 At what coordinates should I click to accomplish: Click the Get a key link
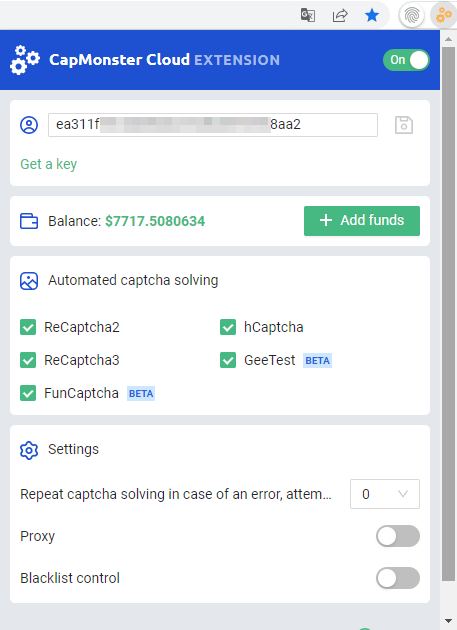[49, 164]
